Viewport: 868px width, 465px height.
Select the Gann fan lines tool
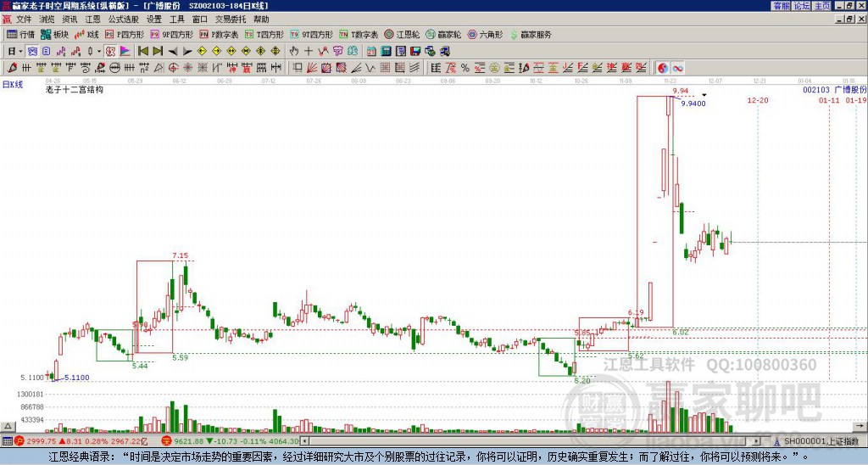pos(312,68)
